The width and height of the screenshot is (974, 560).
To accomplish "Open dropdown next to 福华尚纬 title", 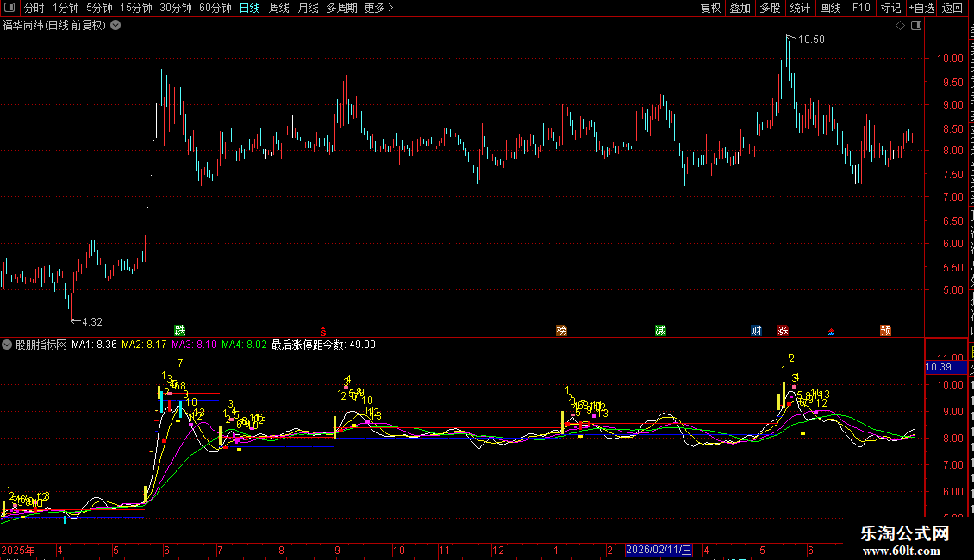I will 116,26.
